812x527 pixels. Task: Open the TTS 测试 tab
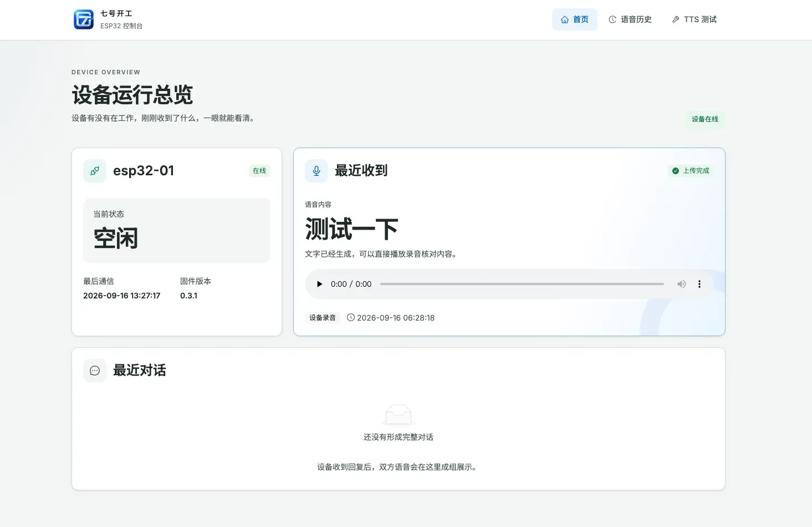[694, 19]
